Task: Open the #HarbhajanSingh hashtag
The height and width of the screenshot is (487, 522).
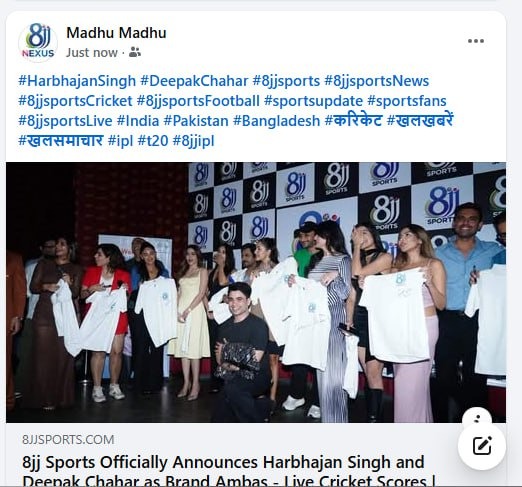Action: pos(77,81)
